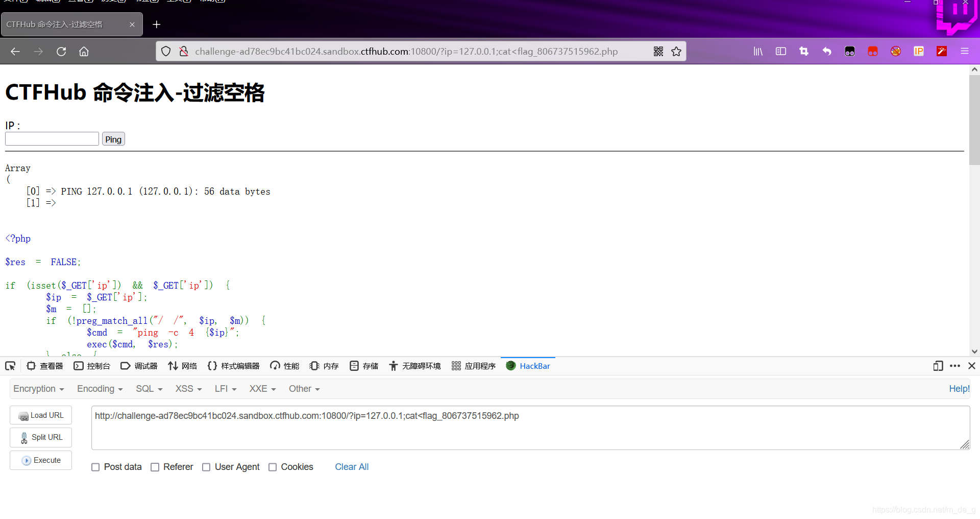Enable the Referer checkbox
Image resolution: width=980 pixels, height=519 pixels.
[x=155, y=467]
